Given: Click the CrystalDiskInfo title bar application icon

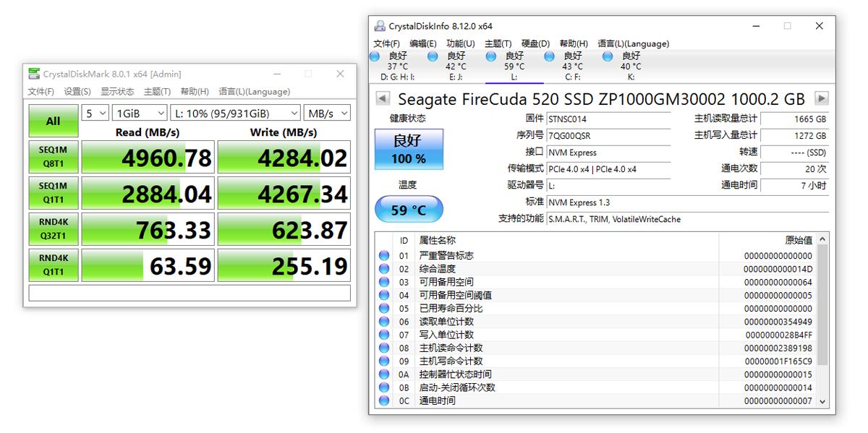Looking at the screenshot, I should (379, 25).
